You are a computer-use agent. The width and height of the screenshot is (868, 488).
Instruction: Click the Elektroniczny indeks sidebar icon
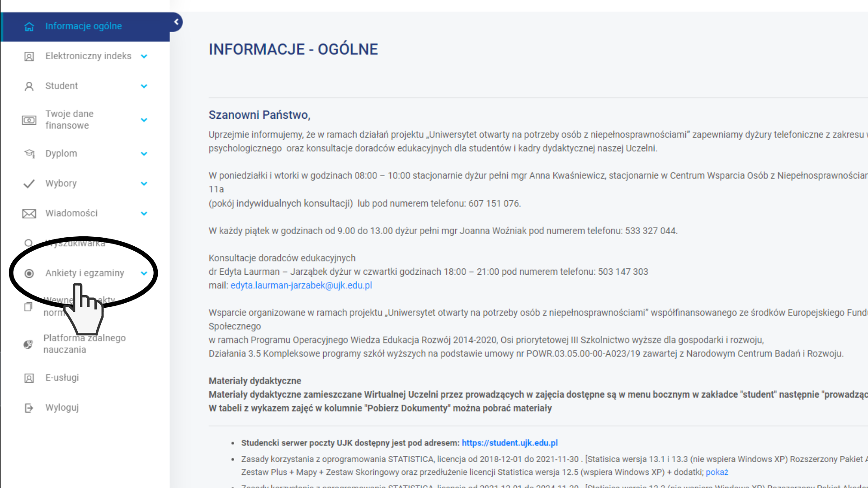click(29, 56)
